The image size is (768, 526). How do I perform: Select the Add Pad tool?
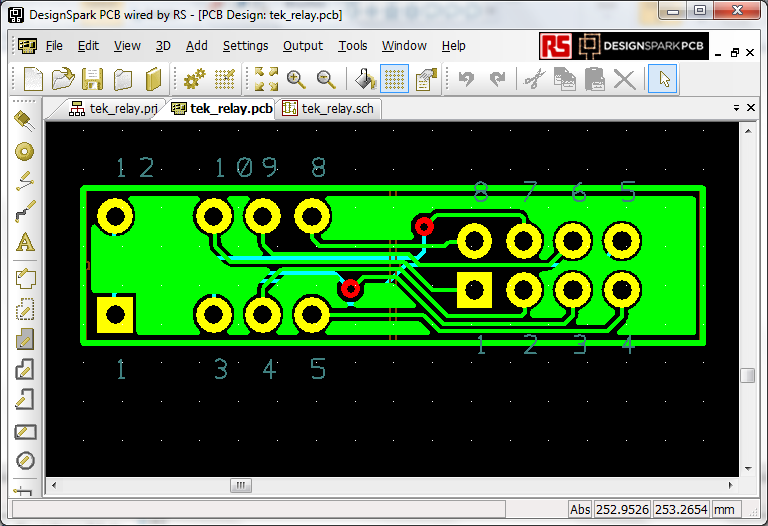click(25, 151)
